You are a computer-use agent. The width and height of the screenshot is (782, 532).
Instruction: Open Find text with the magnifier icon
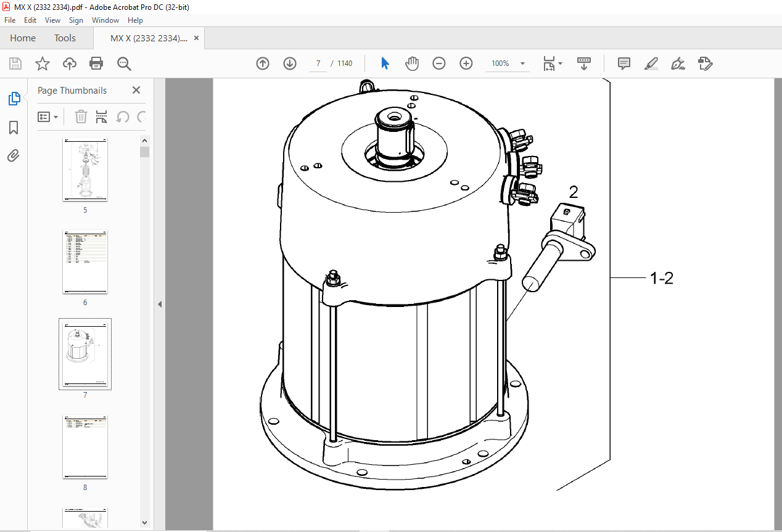point(124,63)
